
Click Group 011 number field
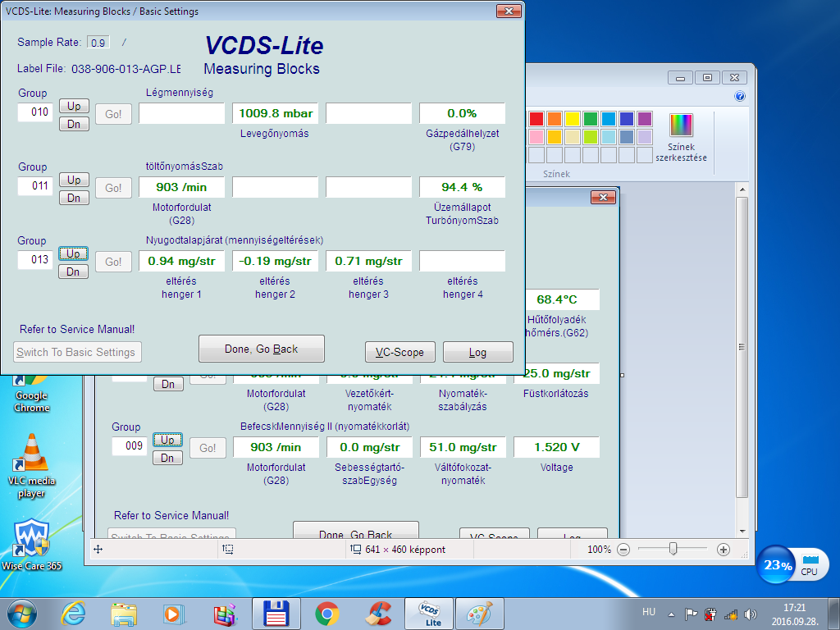(x=35, y=186)
